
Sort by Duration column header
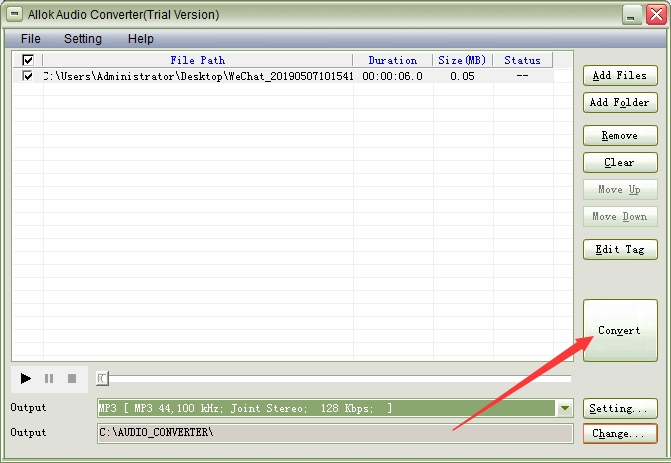click(393, 60)
